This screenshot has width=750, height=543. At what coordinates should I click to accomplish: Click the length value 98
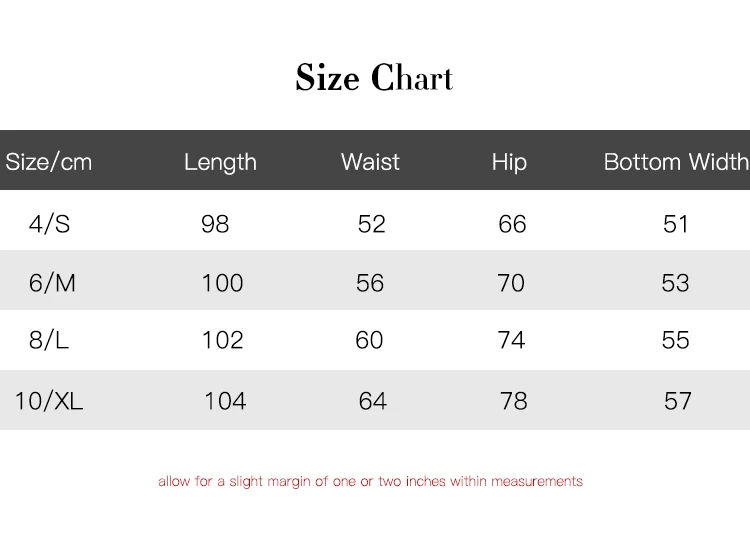[215, 224]
